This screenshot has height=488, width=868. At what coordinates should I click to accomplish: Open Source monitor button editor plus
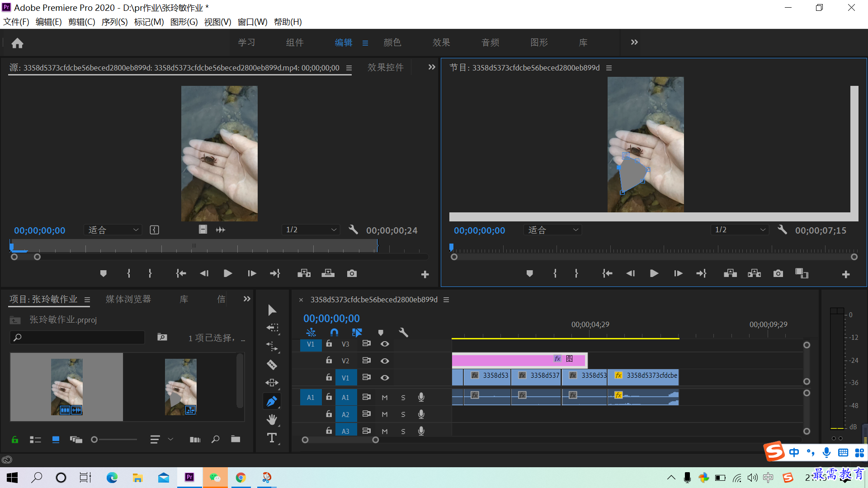coord(425,274)
